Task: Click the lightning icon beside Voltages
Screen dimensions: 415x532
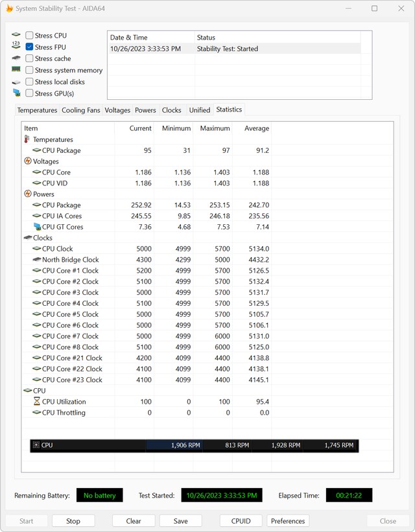Action: [x=27, y=161]
